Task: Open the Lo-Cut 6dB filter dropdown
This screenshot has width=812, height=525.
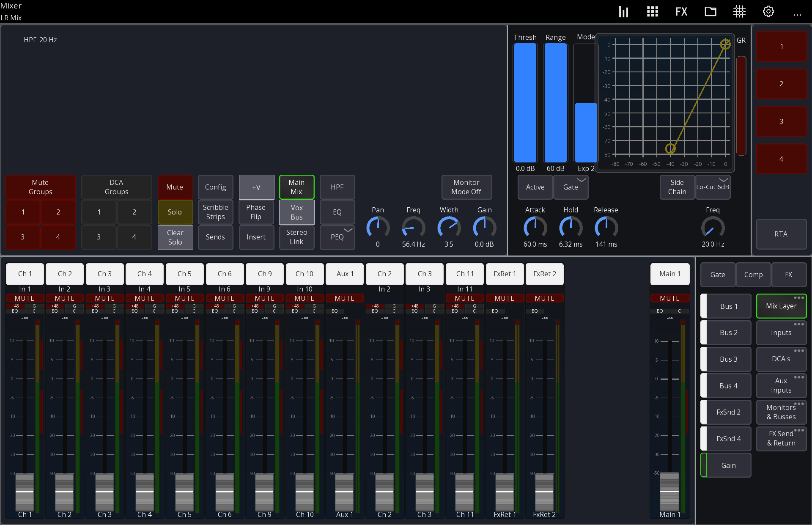Action: point(713,187)
